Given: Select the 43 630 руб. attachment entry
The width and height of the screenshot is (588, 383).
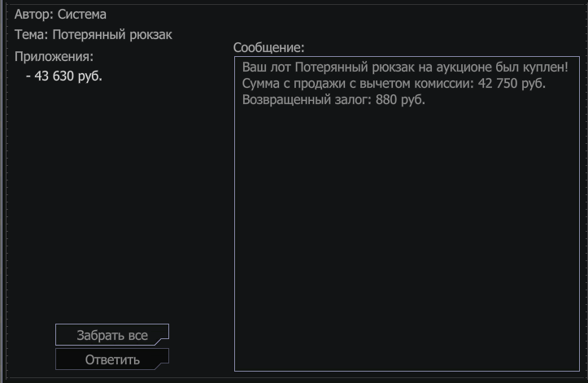Looking at the screenshot, I should pyautogui.click(x=64, y=76).
